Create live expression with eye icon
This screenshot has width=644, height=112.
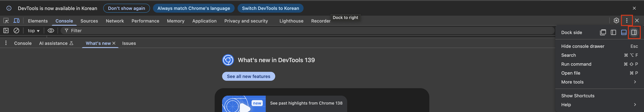point(51,31)
